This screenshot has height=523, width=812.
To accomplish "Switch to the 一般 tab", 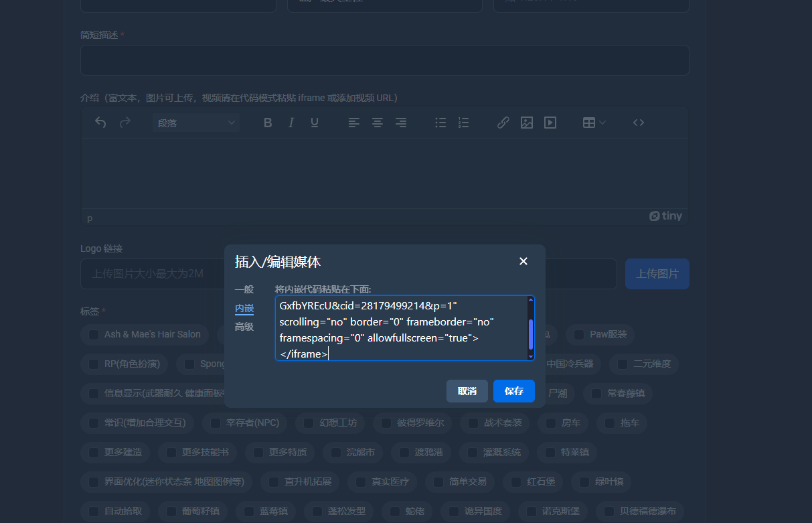I will pos(244,289).
